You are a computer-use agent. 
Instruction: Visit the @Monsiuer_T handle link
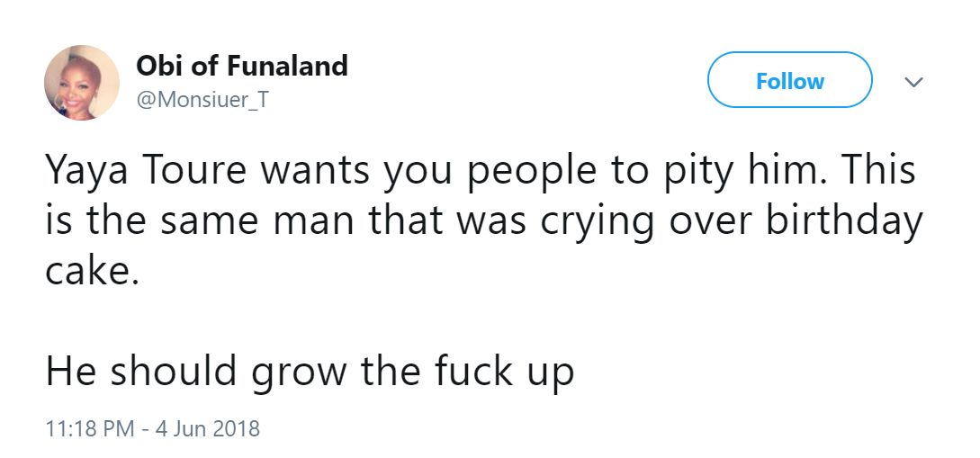point(202,99)
